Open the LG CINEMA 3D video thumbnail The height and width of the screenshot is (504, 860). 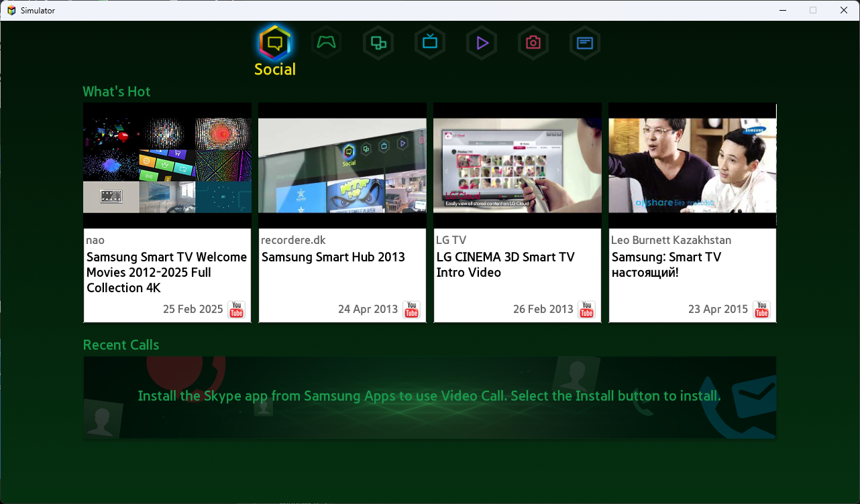517,166
